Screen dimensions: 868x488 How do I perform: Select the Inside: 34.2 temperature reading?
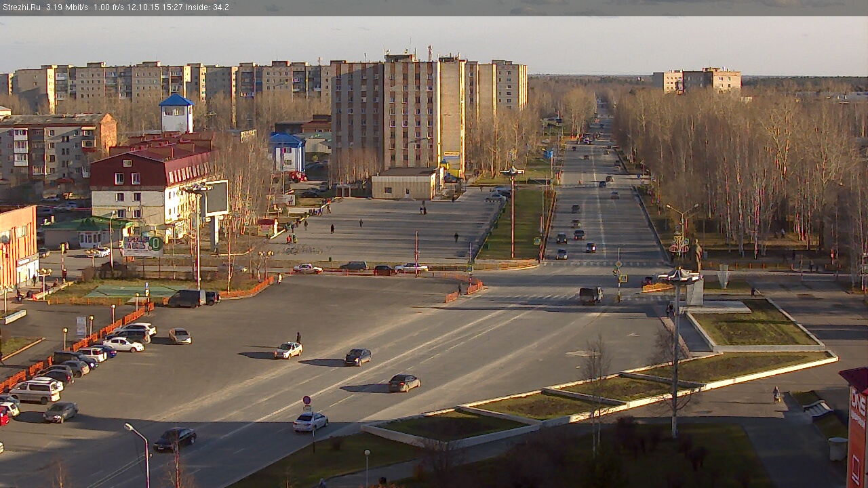[208, 7]
